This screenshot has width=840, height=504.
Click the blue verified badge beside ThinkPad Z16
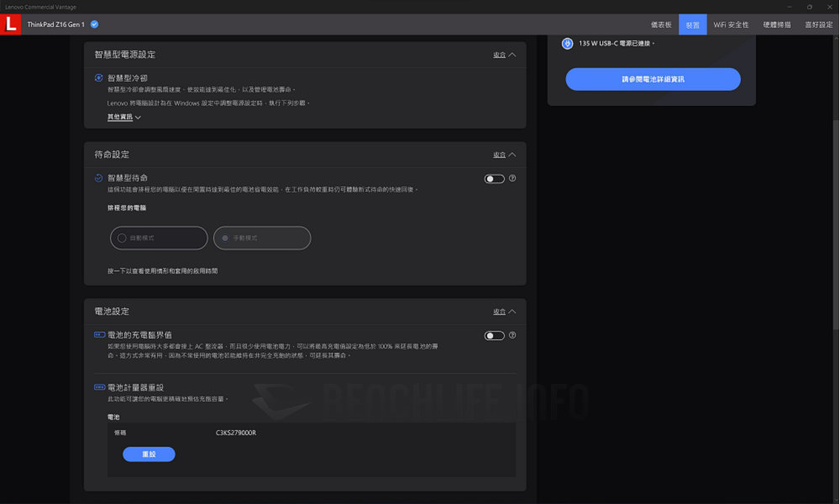pyautogui.click(x=94, y=25)
